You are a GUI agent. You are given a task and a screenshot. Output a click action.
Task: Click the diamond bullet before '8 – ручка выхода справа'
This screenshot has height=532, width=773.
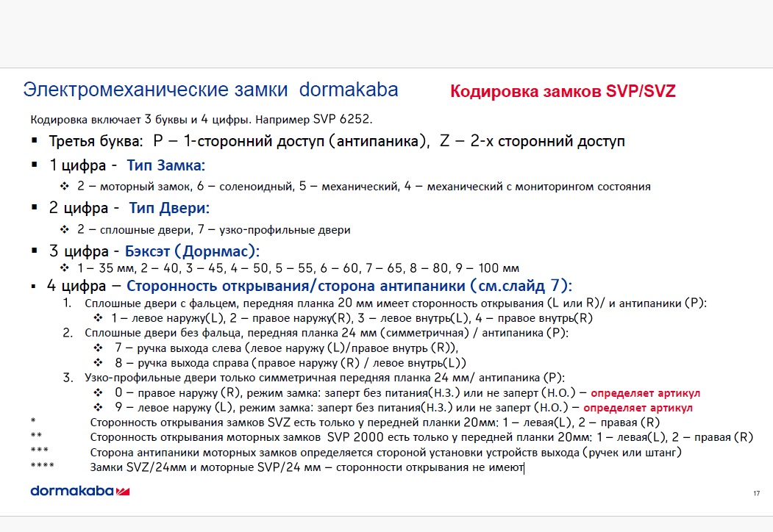click(x=98, y=362)
